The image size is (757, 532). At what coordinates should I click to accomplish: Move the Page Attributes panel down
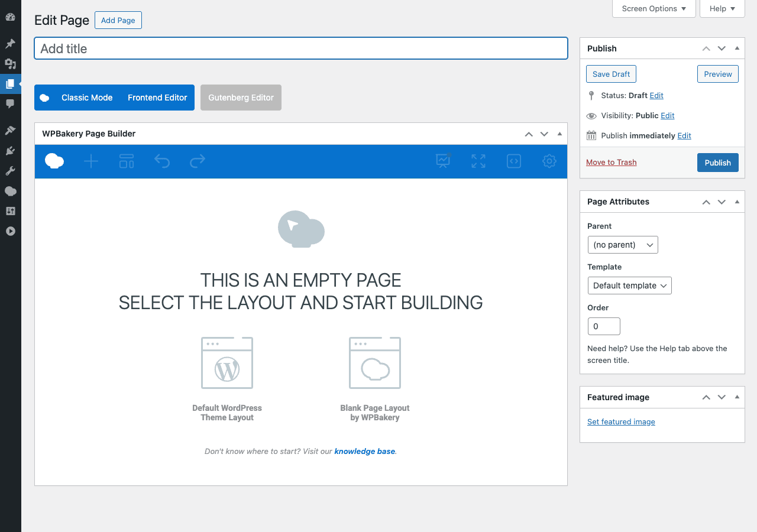tap(722, 202)
